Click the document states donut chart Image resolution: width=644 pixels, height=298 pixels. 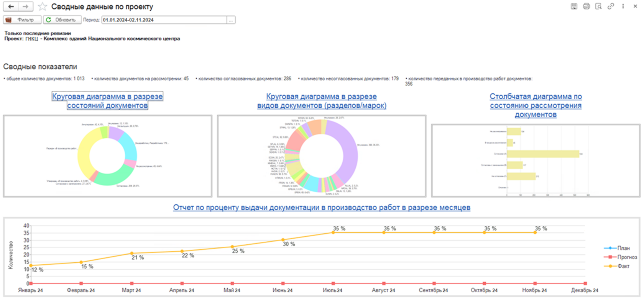coord(107,156)
